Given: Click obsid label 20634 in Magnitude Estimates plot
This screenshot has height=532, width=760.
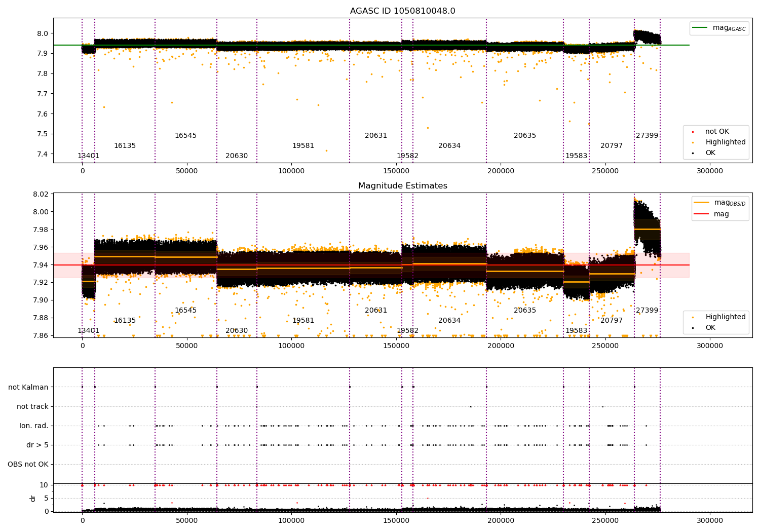Looking at the screenshot, I should coord(449,321).
